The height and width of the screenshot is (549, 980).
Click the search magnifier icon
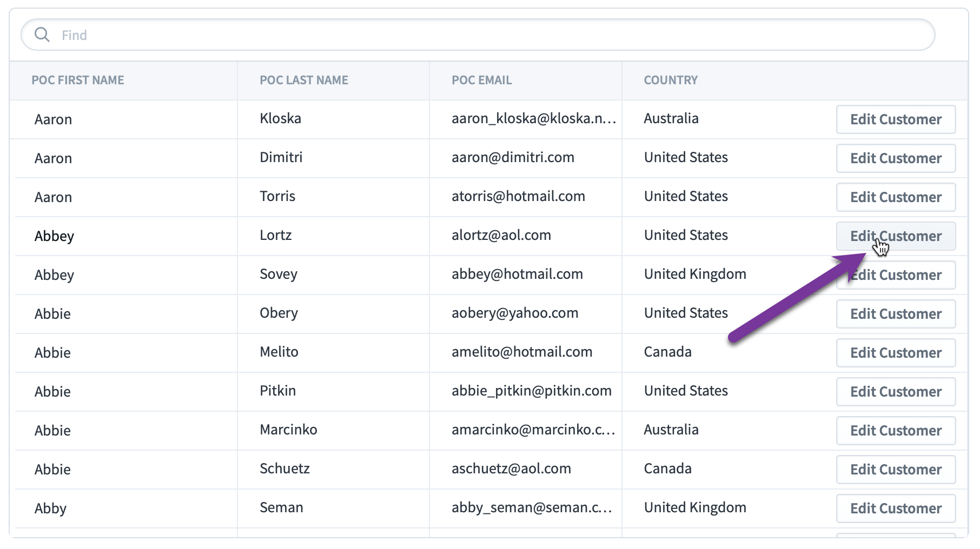click(42, 35)
